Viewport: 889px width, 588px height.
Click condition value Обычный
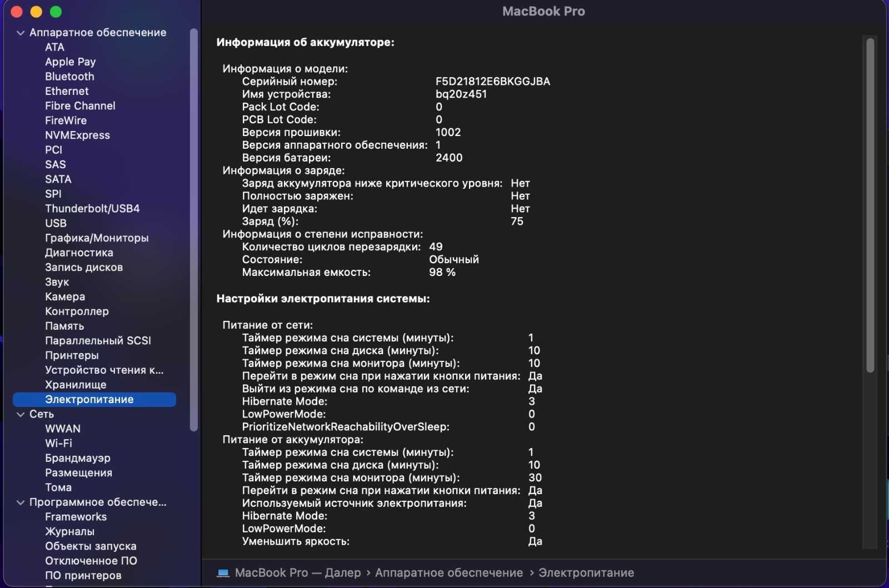tap(454, 260)
